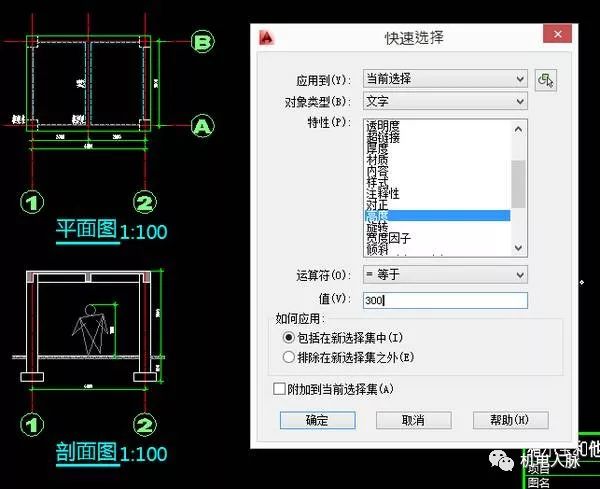
Task: Click the properties list scrollbar thumb
Action: click(518, 182)
